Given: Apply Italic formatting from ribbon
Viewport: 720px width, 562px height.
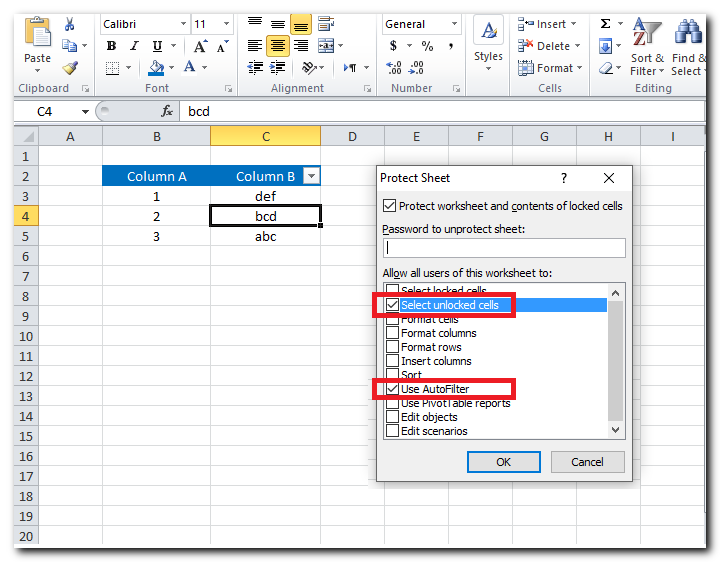Looking at the screenshot, I should (x=134, y=46).
